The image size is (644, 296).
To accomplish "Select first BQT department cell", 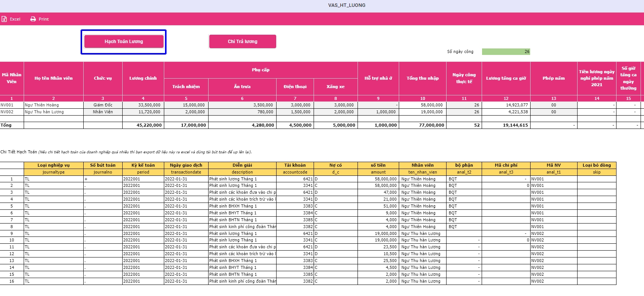I will (x=464, y=179).
